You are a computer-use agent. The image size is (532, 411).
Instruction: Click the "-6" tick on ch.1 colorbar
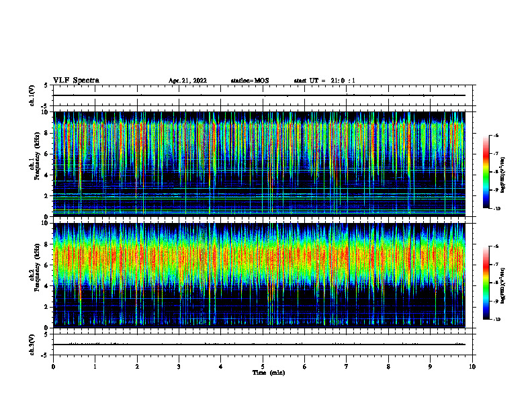click(x=495, y=135)
